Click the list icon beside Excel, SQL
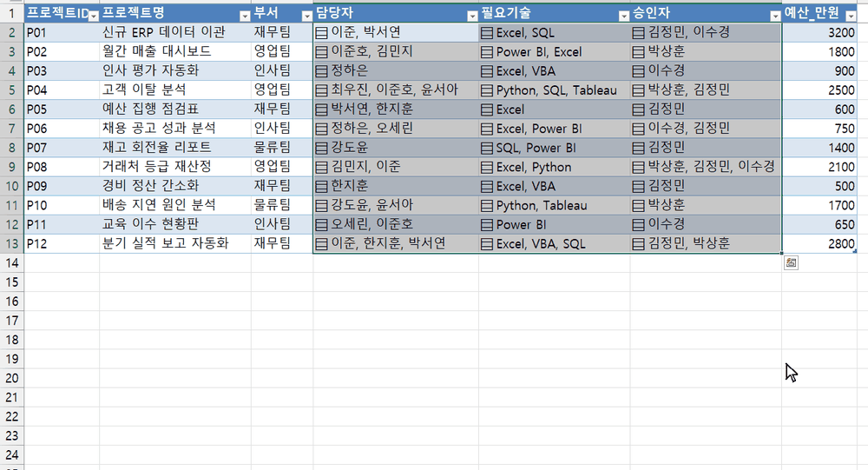 pyautogui.click(x=487, y=33)
